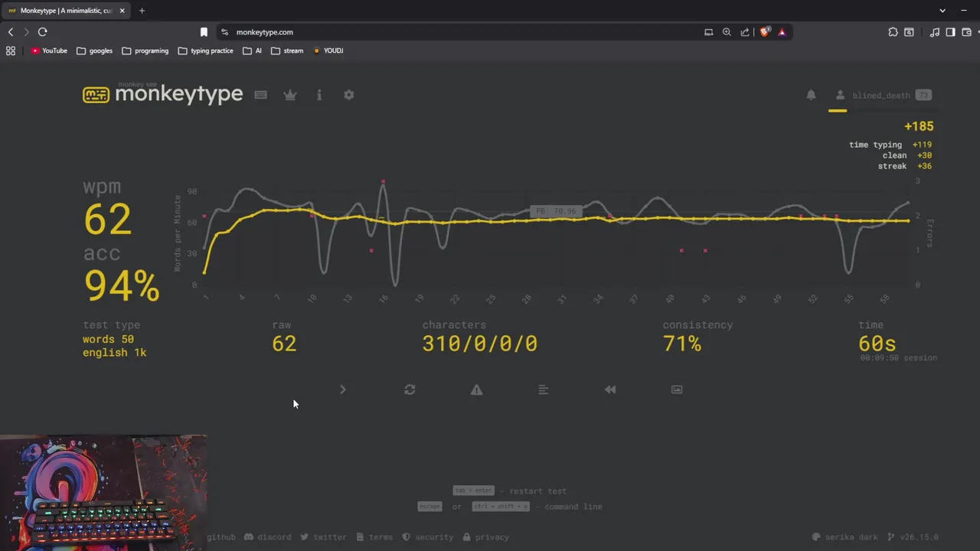The image size is (980, 551).
Task: Click the words 50 test type text
Action: coord(108,339)
